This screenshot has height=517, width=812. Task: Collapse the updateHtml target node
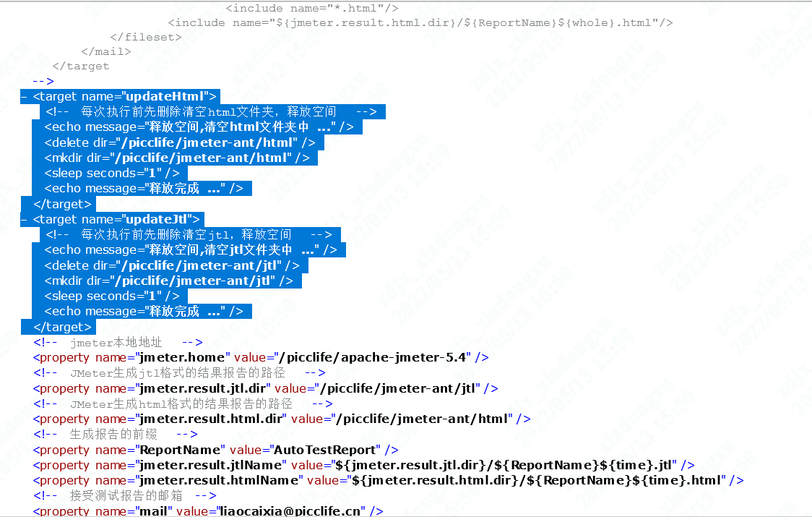pos(24,96)
